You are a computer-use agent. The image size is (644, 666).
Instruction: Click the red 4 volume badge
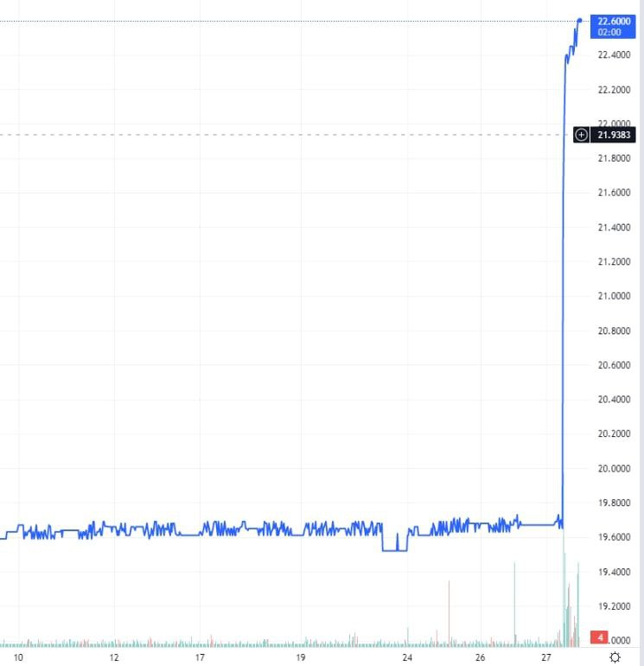[x=597, y=637]
